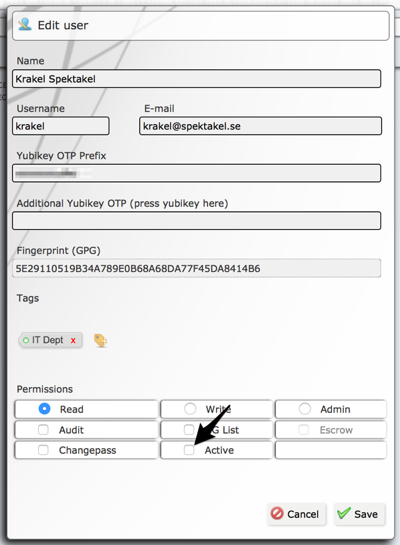The width and height of the screenshot is (400, 545).
Task: Toggle the List permission checkbox
Action: click(x=189, y=430)
